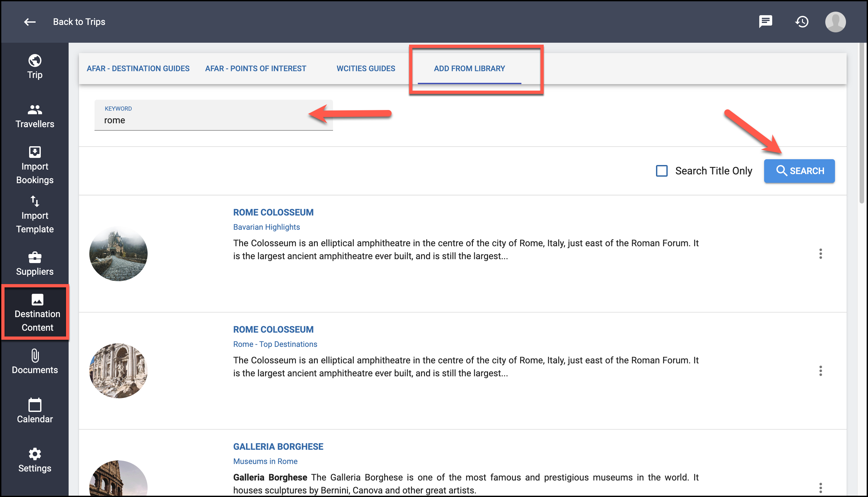
Task: Enable the Search Title Only checkbox
Action: 662,171
